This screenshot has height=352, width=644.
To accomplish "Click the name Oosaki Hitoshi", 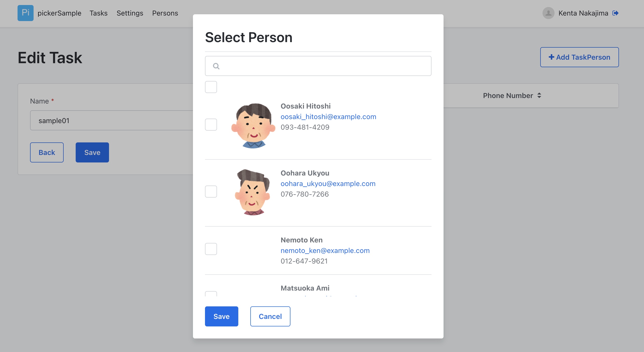I will click(305, 106).
